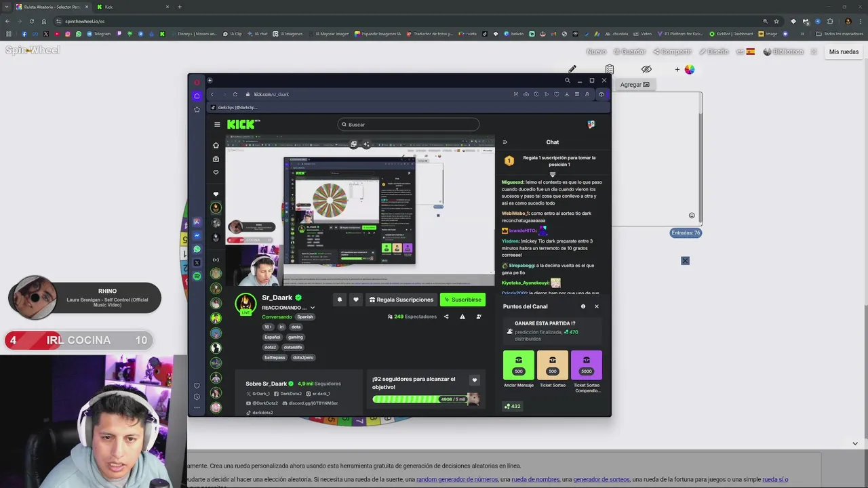The width and height of the screenshot is (868, 488).
Task: Open Diseño in the SpinTheWheel menu
Action: (x=713, y=52)
